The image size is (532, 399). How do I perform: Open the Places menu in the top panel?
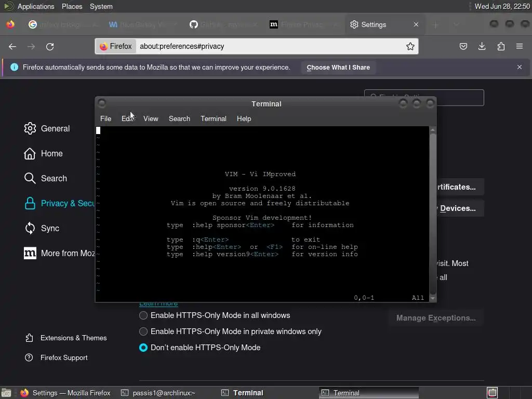pyautogui.click(x=72, y=6)
